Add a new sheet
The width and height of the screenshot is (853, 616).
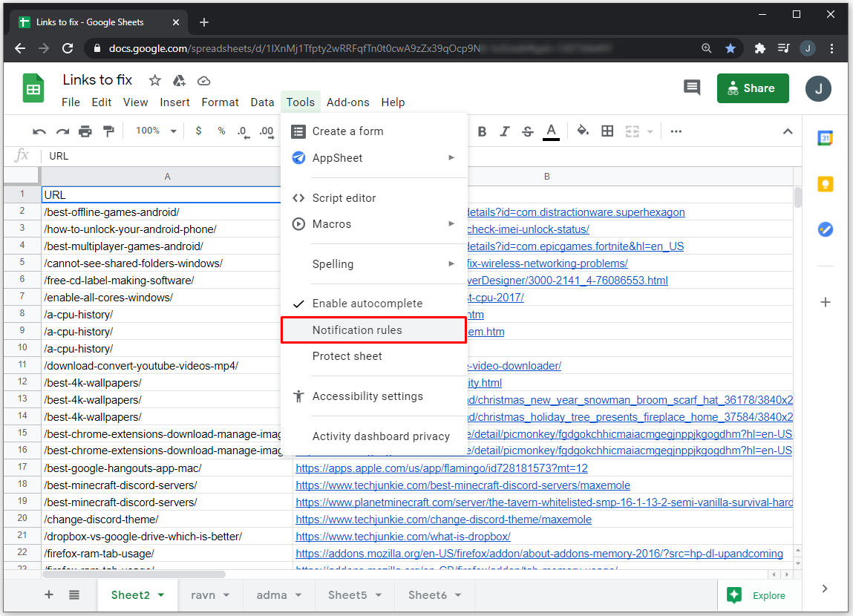(x=49, y=594)
